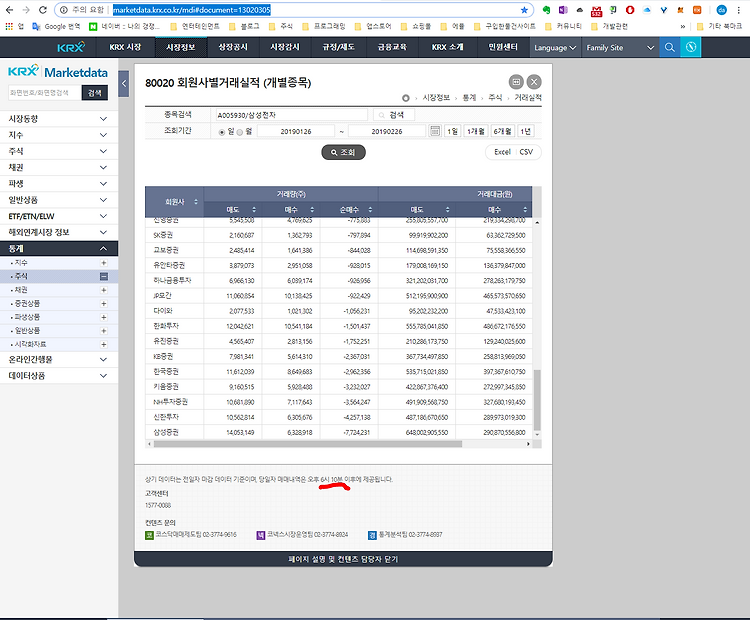This screenshot has height=620, width=750.
Task: Click sidebar 검색 button
Action: coord(95,93)
